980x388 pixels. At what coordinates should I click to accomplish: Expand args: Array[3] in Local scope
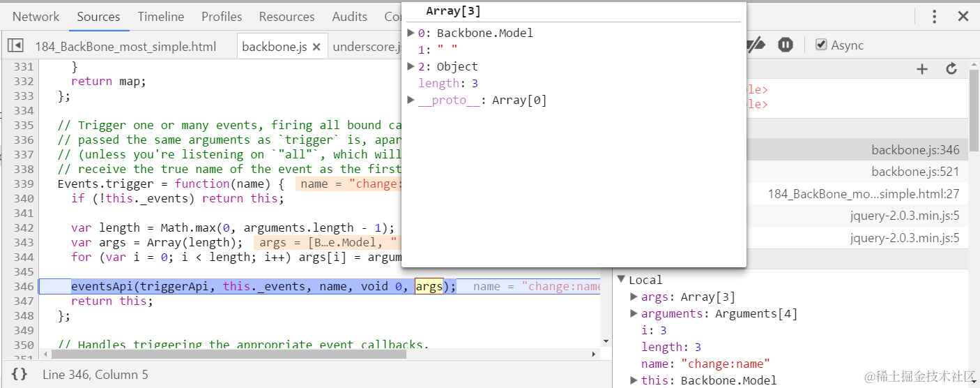(634, 297)
